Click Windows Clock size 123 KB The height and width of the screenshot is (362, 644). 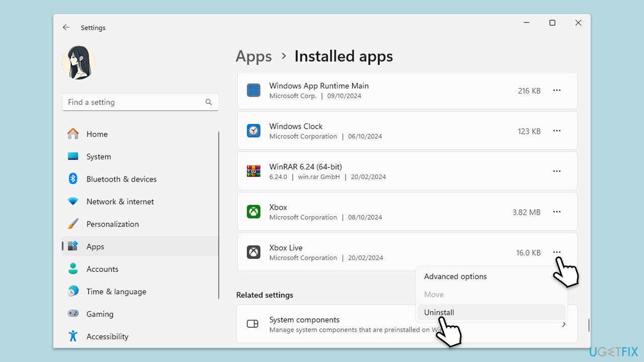tap(529, 131)
